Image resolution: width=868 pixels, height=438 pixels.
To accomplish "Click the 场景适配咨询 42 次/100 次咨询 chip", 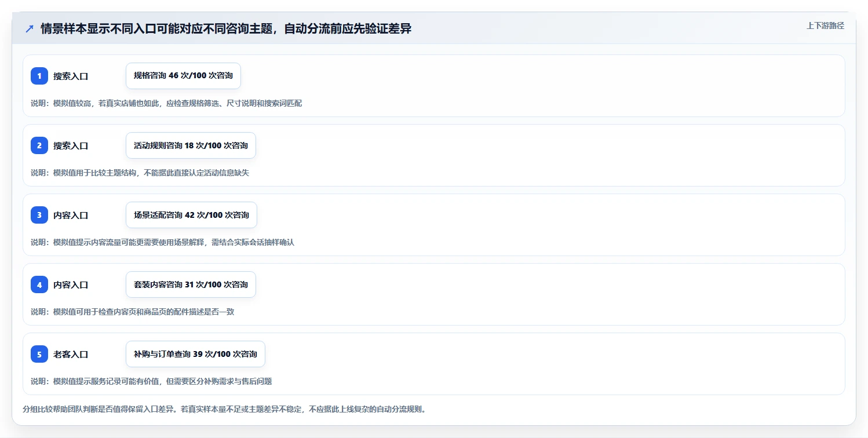I will click(x=191, y=215).
